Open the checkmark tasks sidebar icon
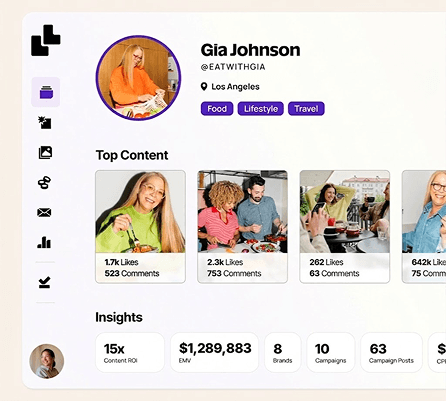 (44, 282)
